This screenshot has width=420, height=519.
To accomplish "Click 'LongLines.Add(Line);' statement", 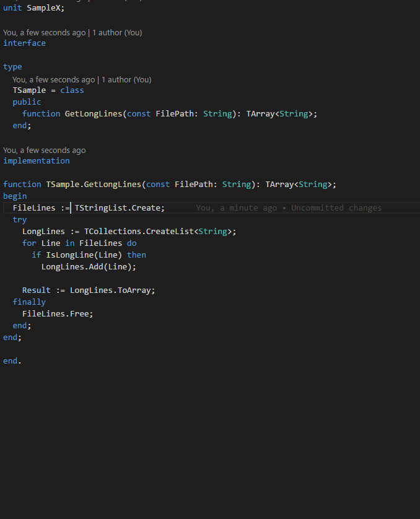I will [89, 266].
